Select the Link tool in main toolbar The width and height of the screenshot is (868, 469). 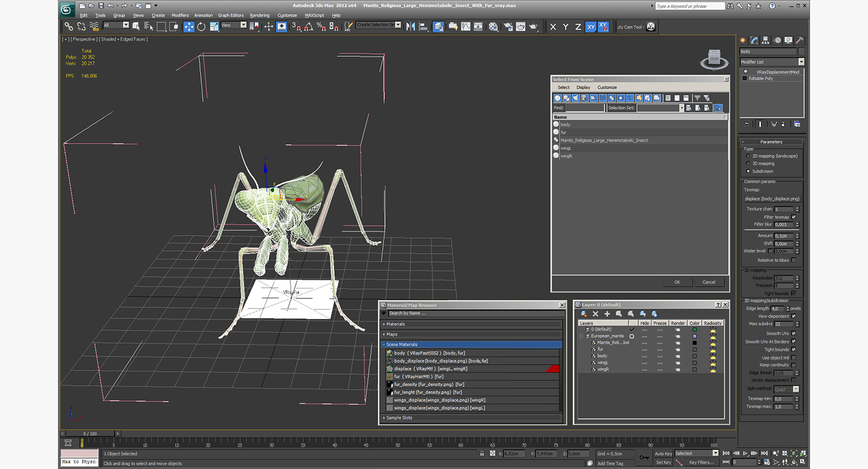[x=69, y=26]
